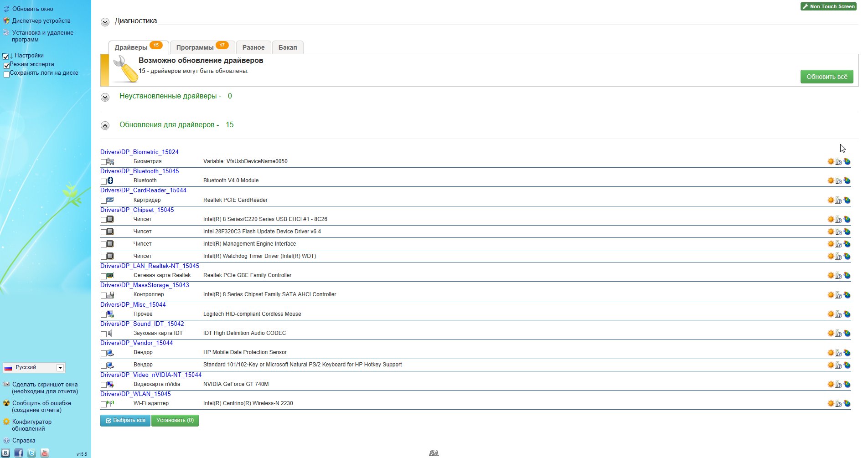Image resolution: width=868 pixels, height=458 pixels.
Task: Select 'HP Mobile Data Protection Sensor' text
Action: [245, 352]
